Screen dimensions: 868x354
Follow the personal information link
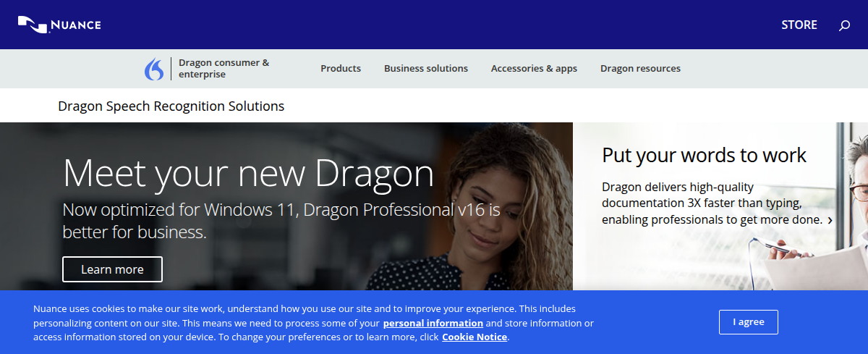click(433, 324)
